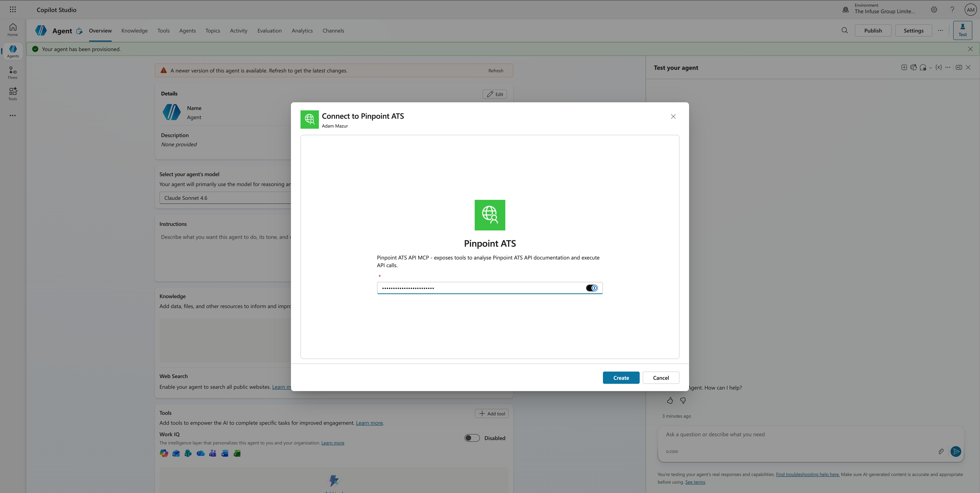Open the settings gear in header

tap(934, 10)
